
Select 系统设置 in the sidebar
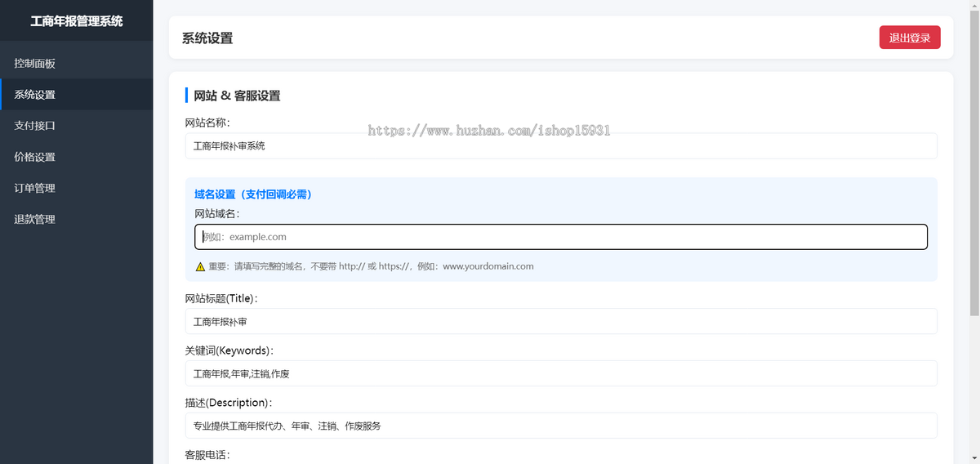point(77,95)
